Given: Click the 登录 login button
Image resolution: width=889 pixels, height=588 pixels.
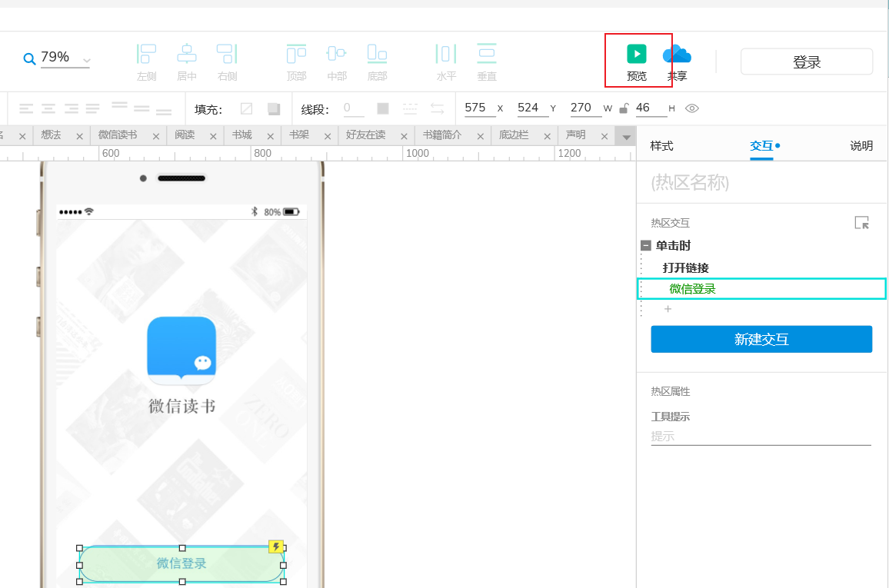Looking at the screenshot, I should [x=806, y=61].
